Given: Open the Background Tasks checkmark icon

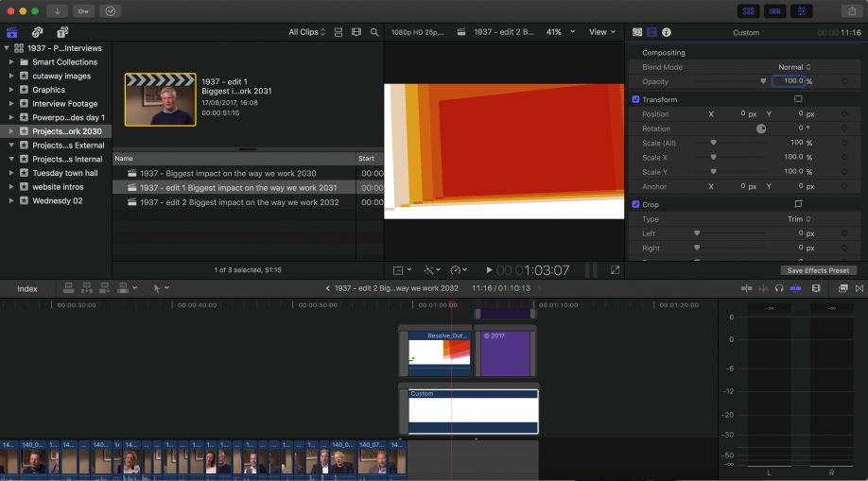Looking at the screenshot, I should point(111,10).
